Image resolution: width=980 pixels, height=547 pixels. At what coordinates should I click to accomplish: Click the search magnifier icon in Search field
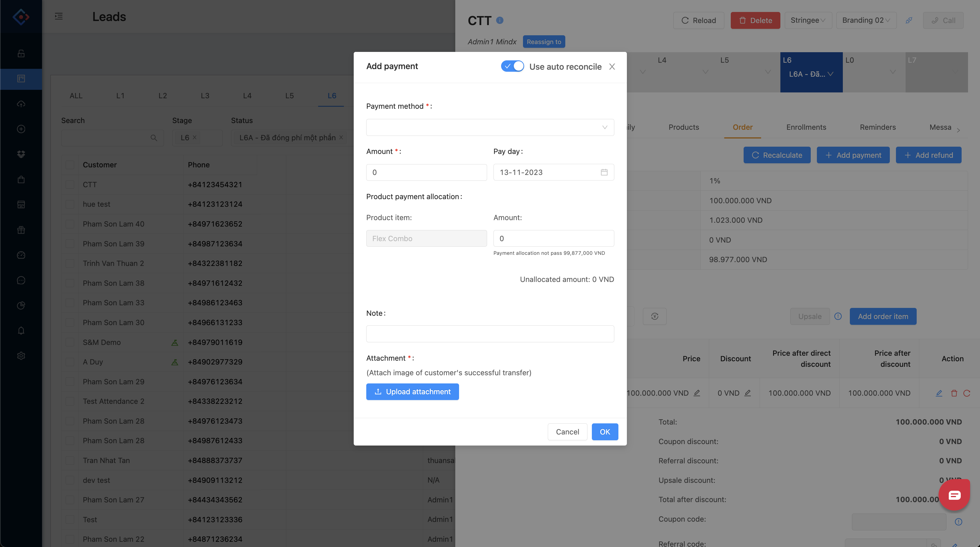[154, 138]
